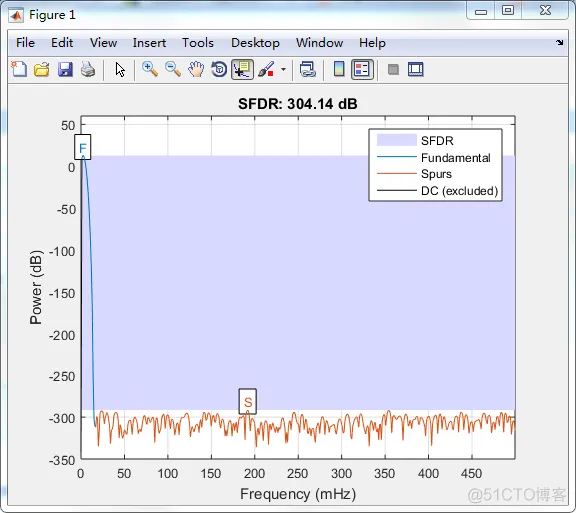Select the Zoom In tool

[150, 69]
